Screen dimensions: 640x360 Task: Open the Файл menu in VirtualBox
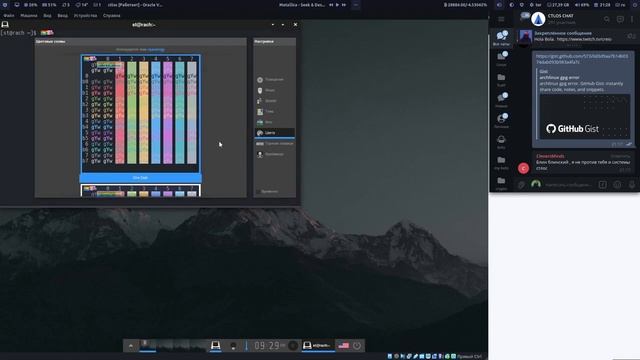point(9,16)
